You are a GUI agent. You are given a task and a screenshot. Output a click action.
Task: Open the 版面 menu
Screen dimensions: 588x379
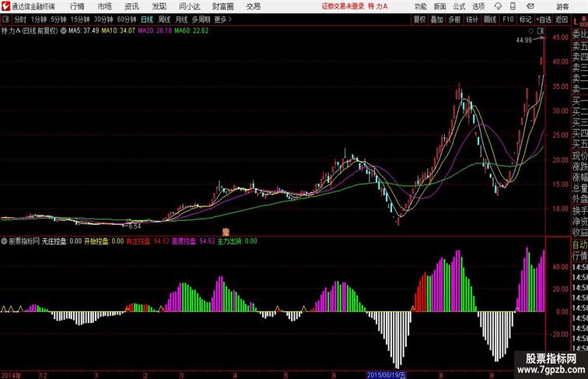[439, 6]
